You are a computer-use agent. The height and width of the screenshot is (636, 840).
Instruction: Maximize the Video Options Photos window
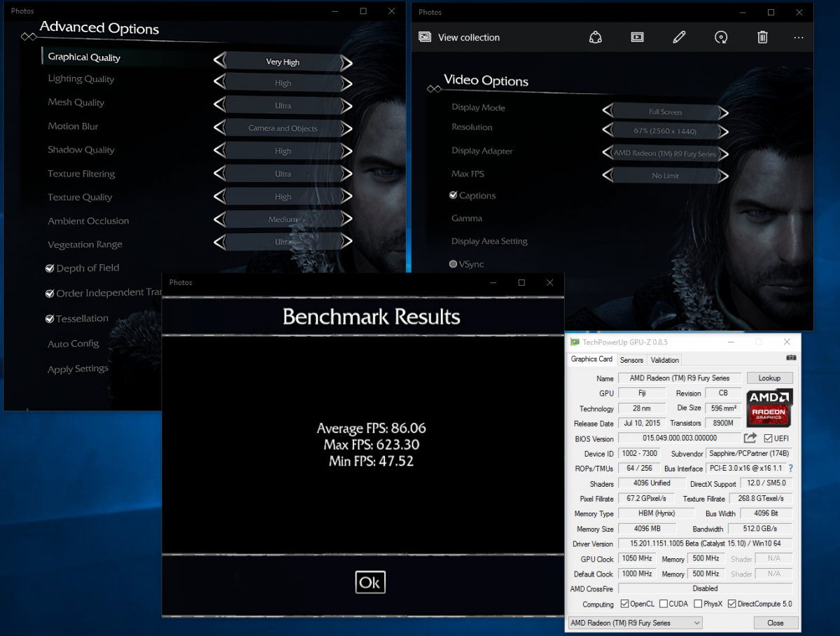[771, 12]
